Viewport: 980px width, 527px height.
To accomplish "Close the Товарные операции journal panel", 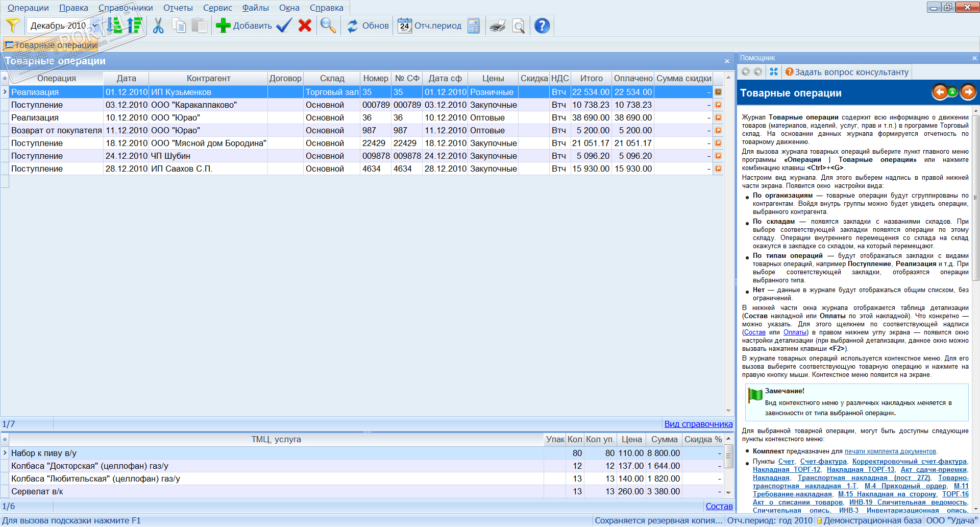I will [727, 61].
